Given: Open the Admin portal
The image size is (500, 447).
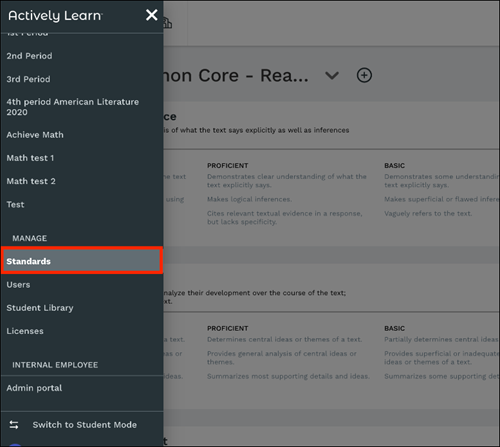Looking at the screenshot, I should click(x=34, y=388).
